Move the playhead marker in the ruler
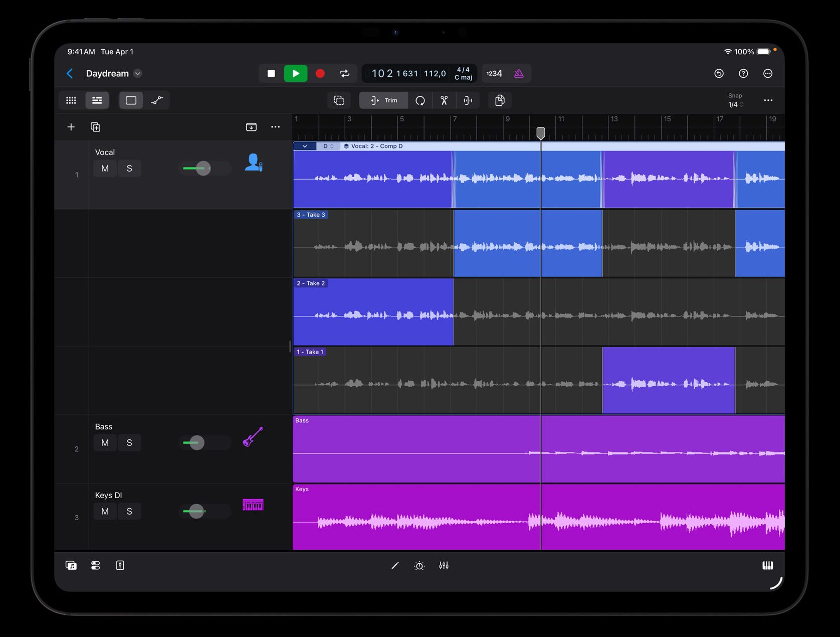Screen dimensions: 840x637 click(x=541, y=133)
